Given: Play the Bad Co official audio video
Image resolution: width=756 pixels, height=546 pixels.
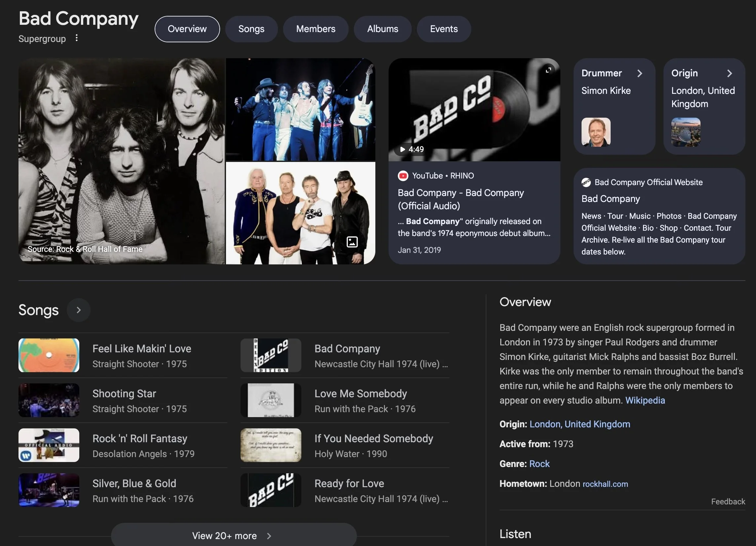Looking at the screenshot, I should point(474,110).
